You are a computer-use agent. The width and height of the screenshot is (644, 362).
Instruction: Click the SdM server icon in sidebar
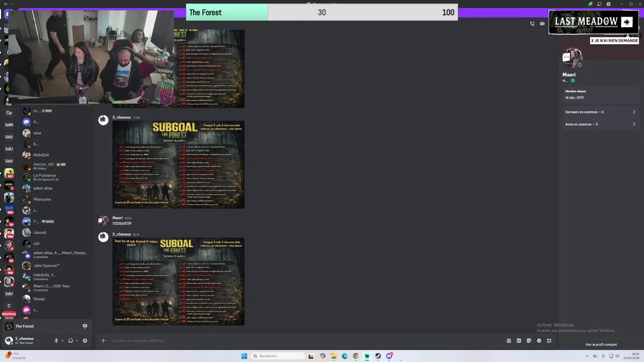click(9, 125)
